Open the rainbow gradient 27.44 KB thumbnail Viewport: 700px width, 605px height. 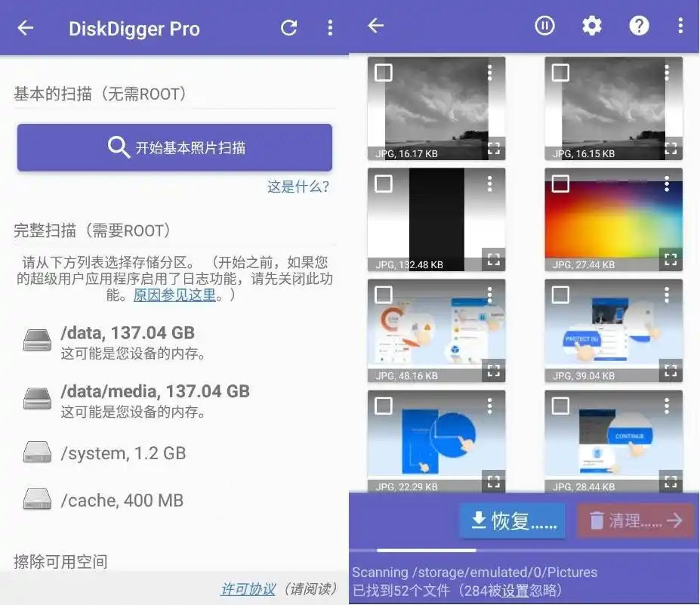[x=613, y=219]
